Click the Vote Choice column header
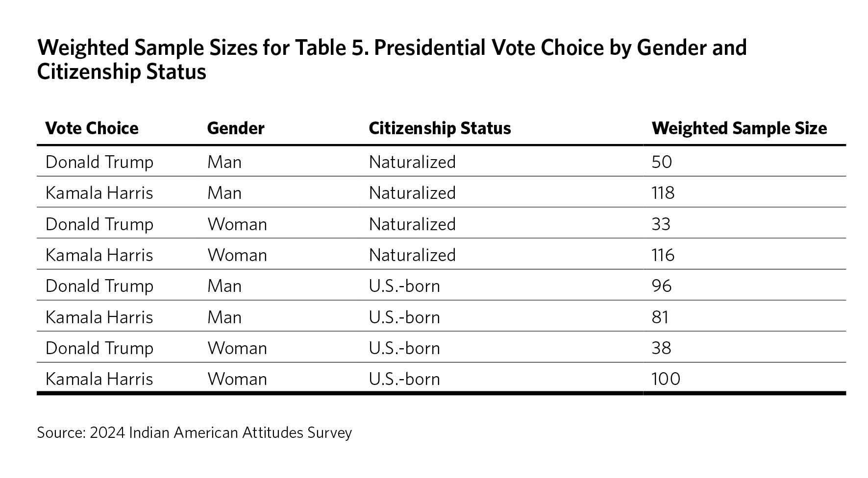The image size is (868, 478). tap(92, 128)
